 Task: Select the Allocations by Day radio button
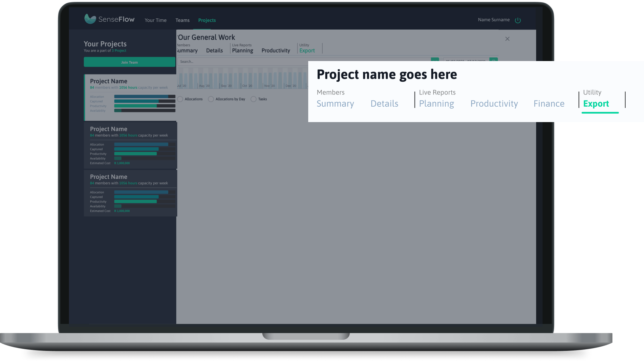tap(211, 99)
